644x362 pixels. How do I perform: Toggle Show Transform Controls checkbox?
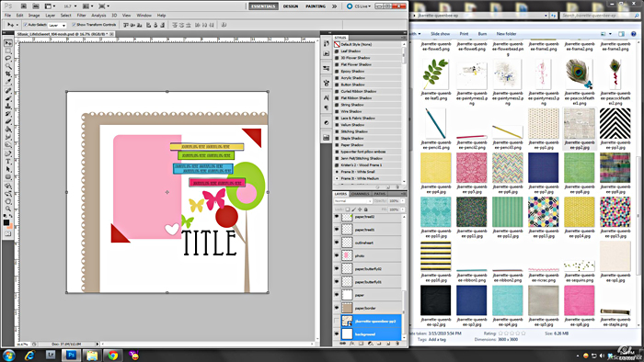coord(75,25)
